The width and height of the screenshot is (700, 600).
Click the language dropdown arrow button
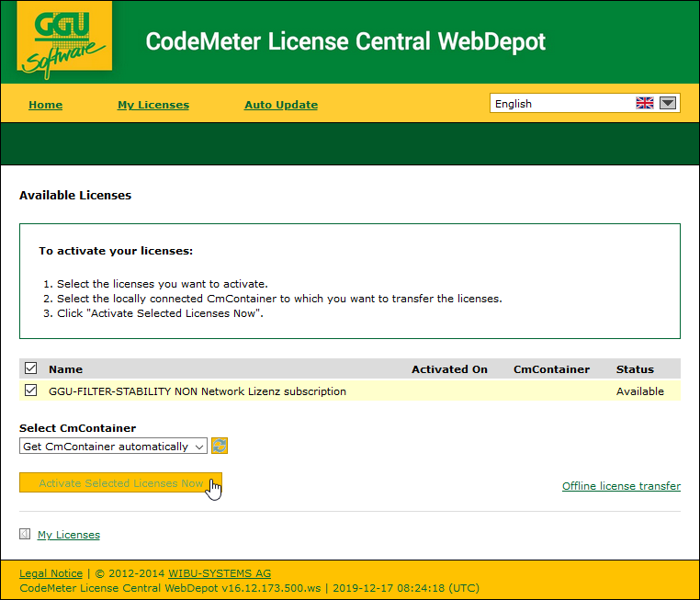668,104
